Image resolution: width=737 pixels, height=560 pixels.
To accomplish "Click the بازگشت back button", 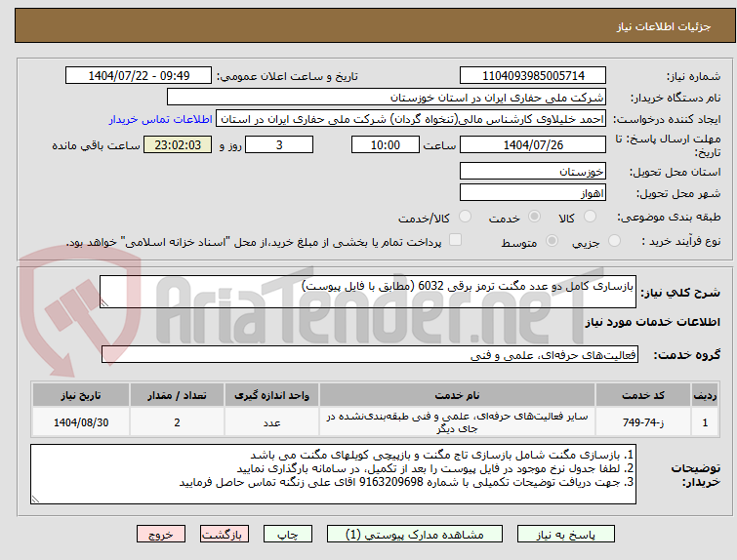I will 225,535.
